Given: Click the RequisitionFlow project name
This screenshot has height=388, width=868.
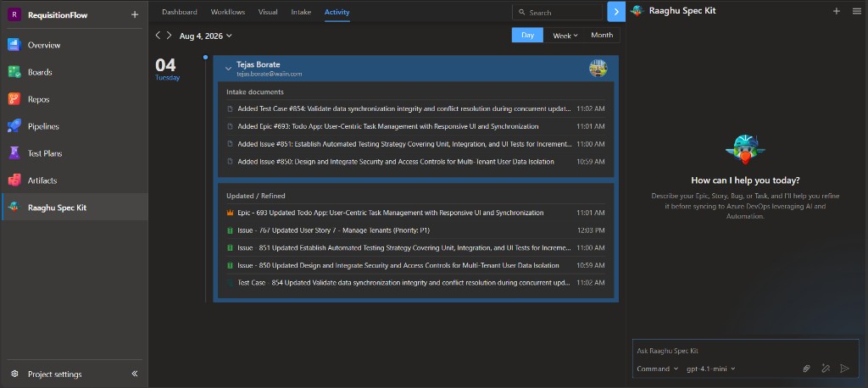Looking at the screenshot, I should click(x=58, y=15).
